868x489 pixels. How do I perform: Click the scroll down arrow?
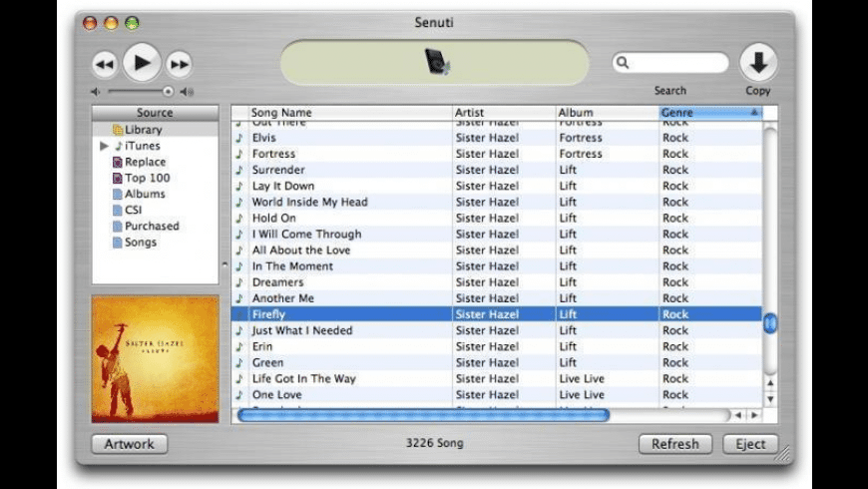770,399
